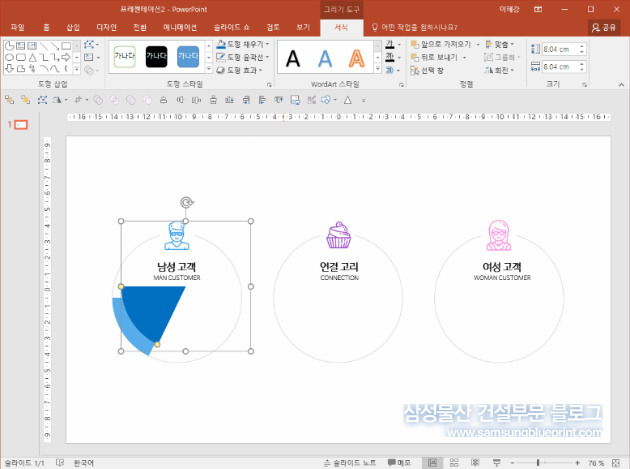Apply the white outlined 가나다 shape style
630x469 pixels.
click(x=125, y=56)
